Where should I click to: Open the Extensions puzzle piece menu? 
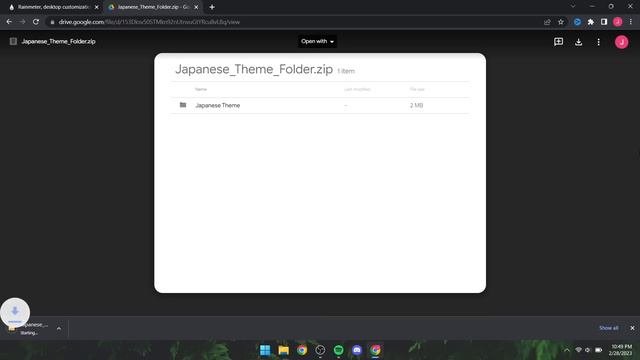point(591,22)
